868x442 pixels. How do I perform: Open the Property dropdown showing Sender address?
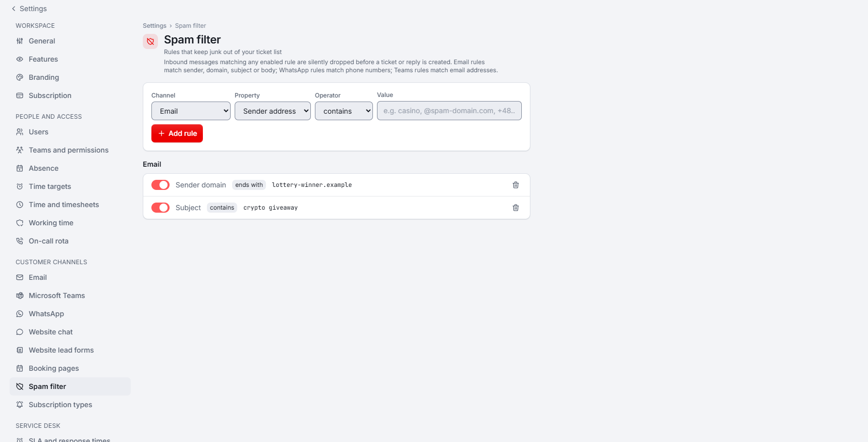click(273, 111)
